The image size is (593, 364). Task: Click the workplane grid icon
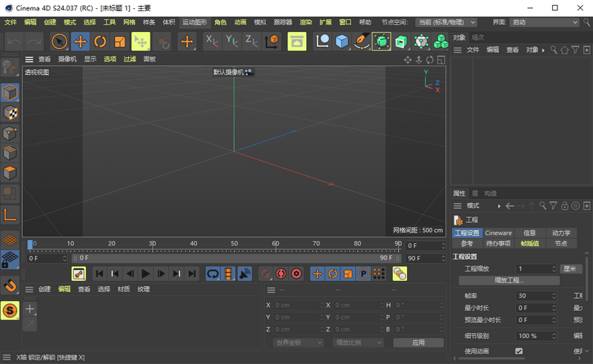click(x=10, y=239)
